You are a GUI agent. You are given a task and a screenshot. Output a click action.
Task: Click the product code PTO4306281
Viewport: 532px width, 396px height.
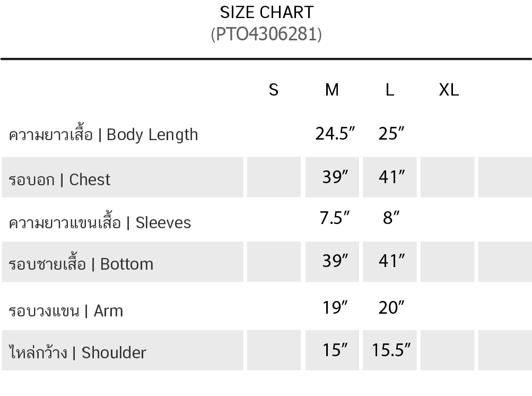266,35
